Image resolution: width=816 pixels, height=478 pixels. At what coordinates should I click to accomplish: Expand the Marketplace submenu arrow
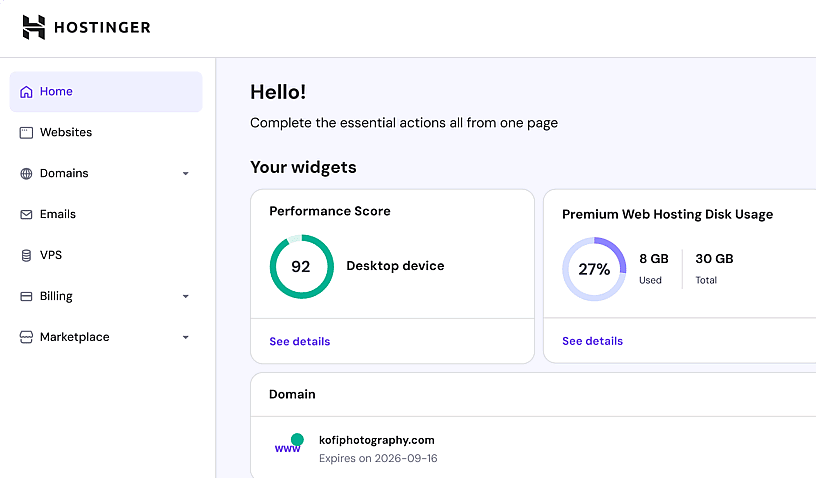pyautogui.click(x=185, y=337)
